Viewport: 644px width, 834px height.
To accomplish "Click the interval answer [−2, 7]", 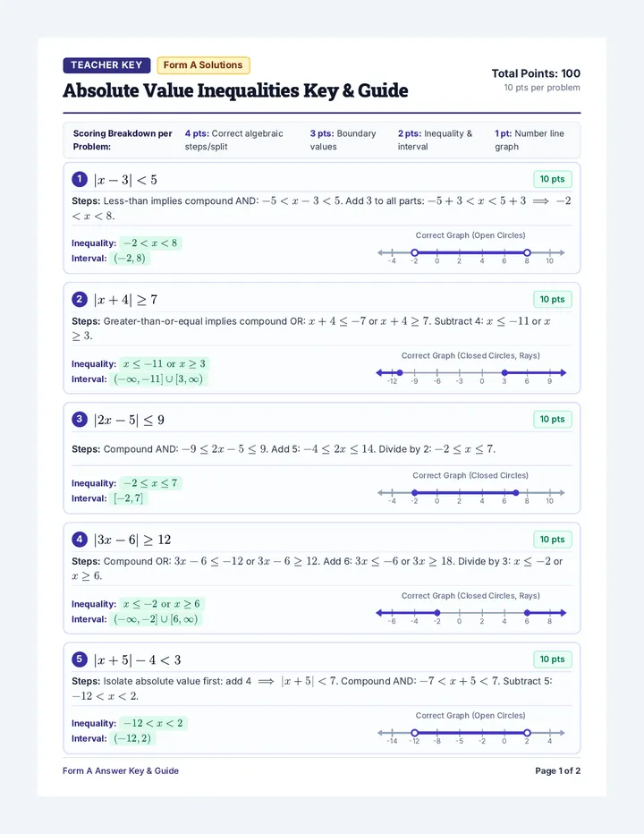I will click(128, 498).
